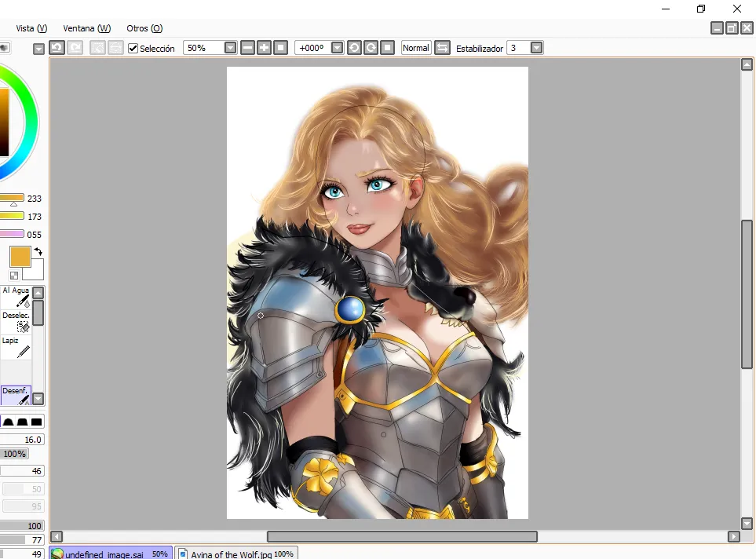Adjust the red slider at 233

tap(12, 198)
